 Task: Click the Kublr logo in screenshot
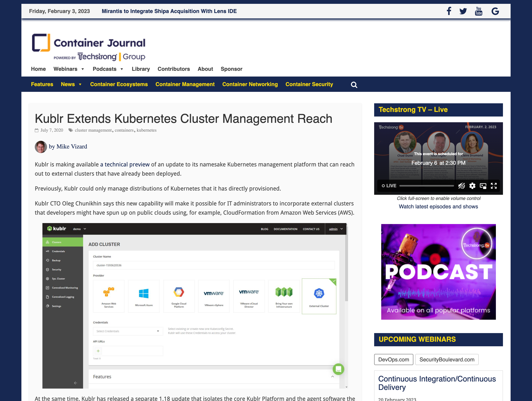tap(57, 229)
